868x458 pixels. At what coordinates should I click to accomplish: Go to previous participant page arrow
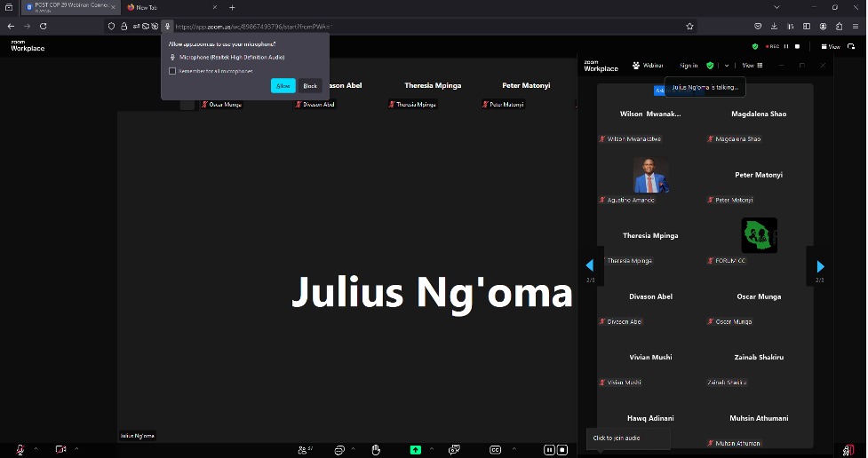[590, 265]
